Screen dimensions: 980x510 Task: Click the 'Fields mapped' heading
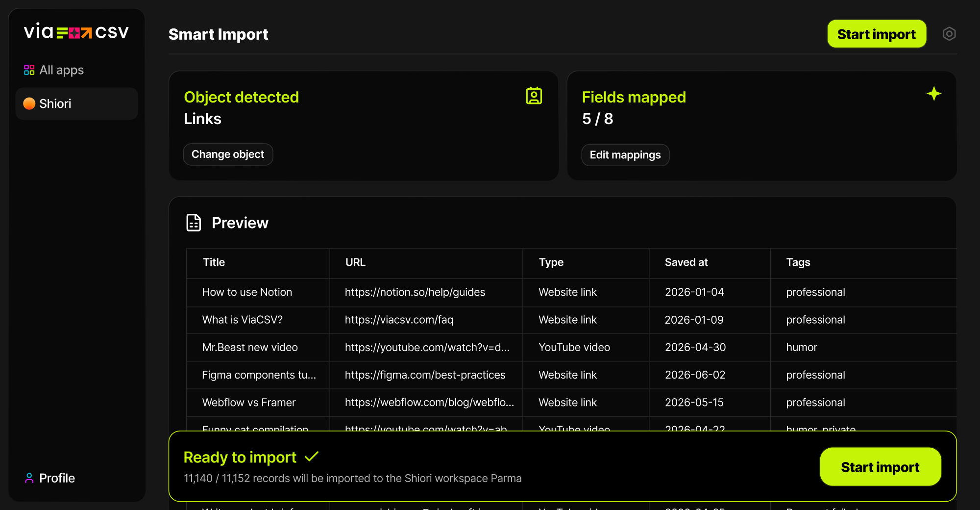click(634, 97)
